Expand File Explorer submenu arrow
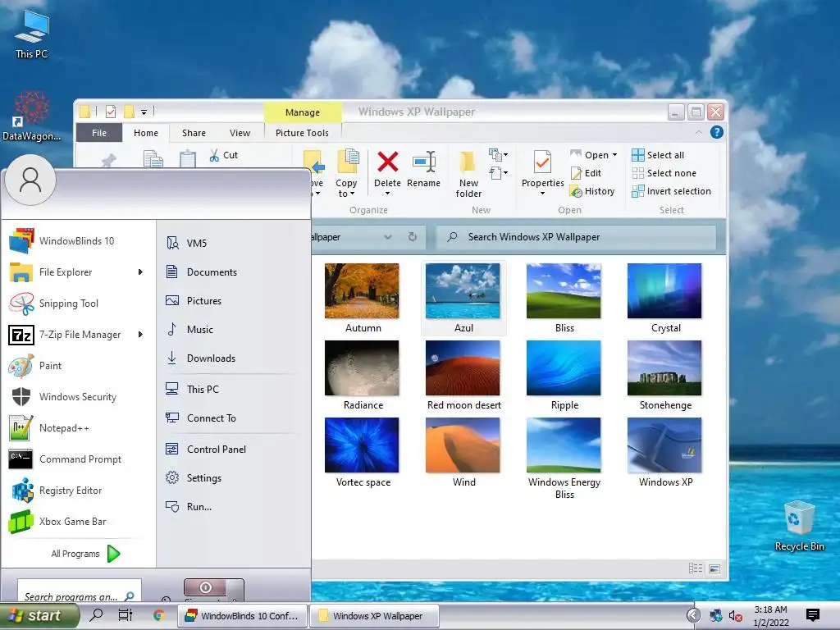Screen dimensions: 840x630 pos(140,272)
